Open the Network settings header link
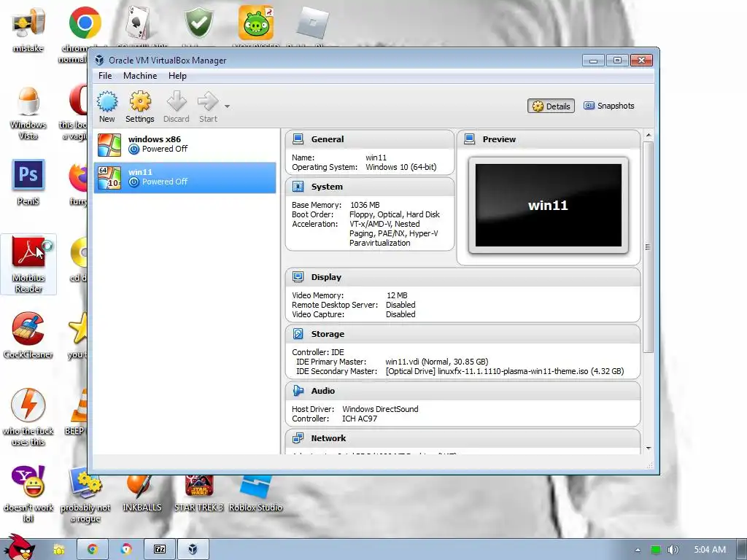Screen dimensions: 747x560 [329, 438]
